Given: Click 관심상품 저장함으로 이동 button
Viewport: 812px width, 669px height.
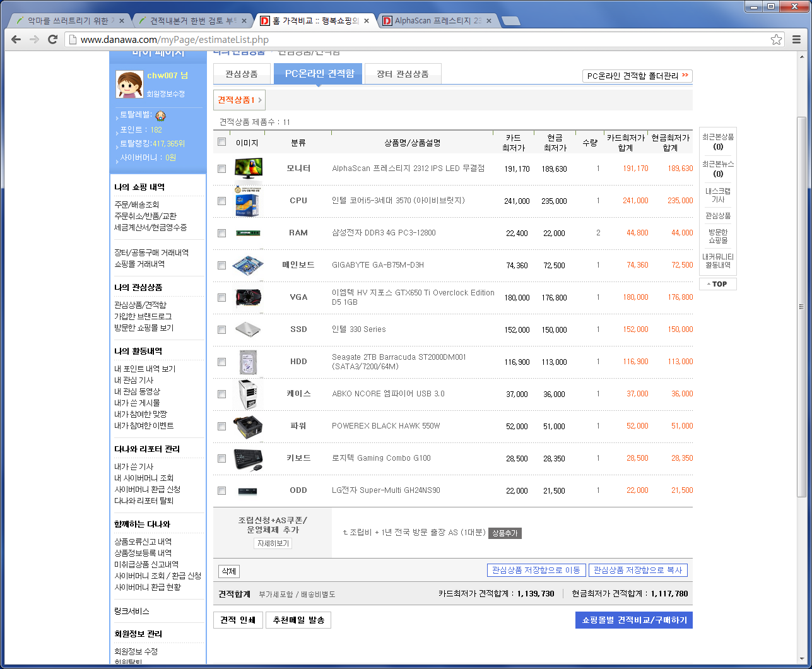Looking at the screenshot, I should click(x=536, y=570).
